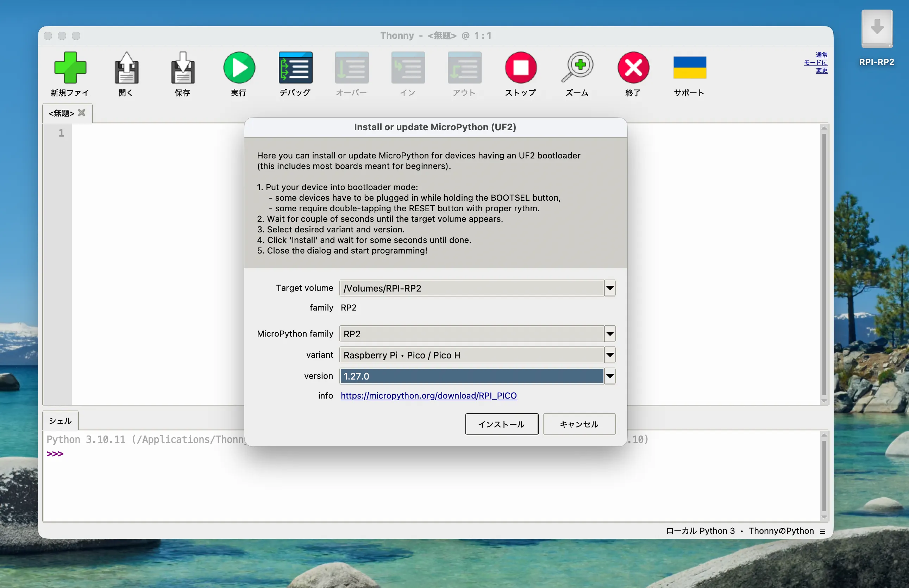909x588 pixels.
Task: Open the MicroPython family dropdown
Action: point(610,334)
